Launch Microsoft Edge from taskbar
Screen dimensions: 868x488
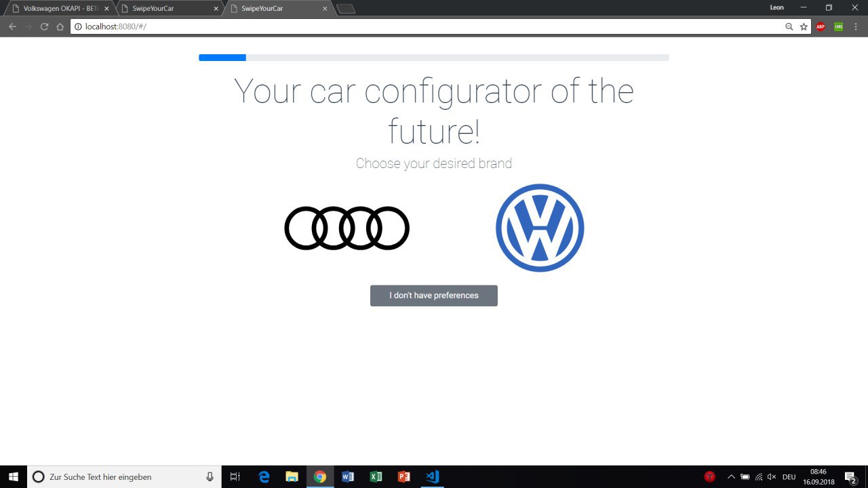pos(264,476)
